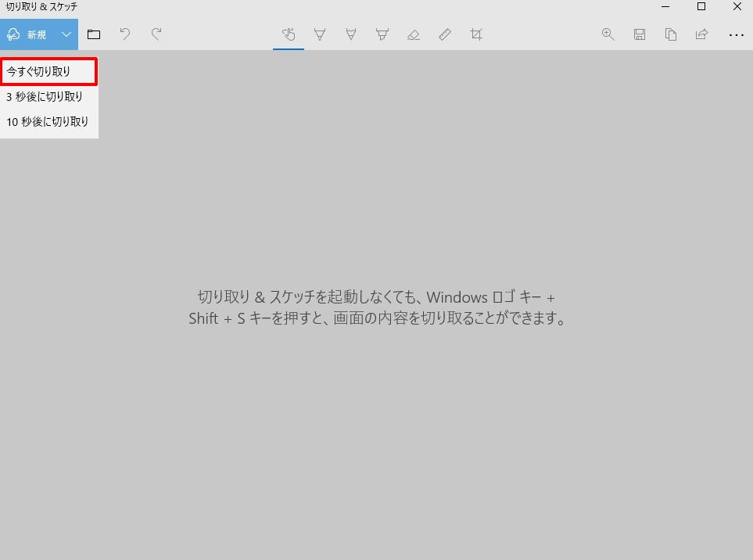Click the save floppy disk icon
The image size is (753, 560).
tap(639, 34)
